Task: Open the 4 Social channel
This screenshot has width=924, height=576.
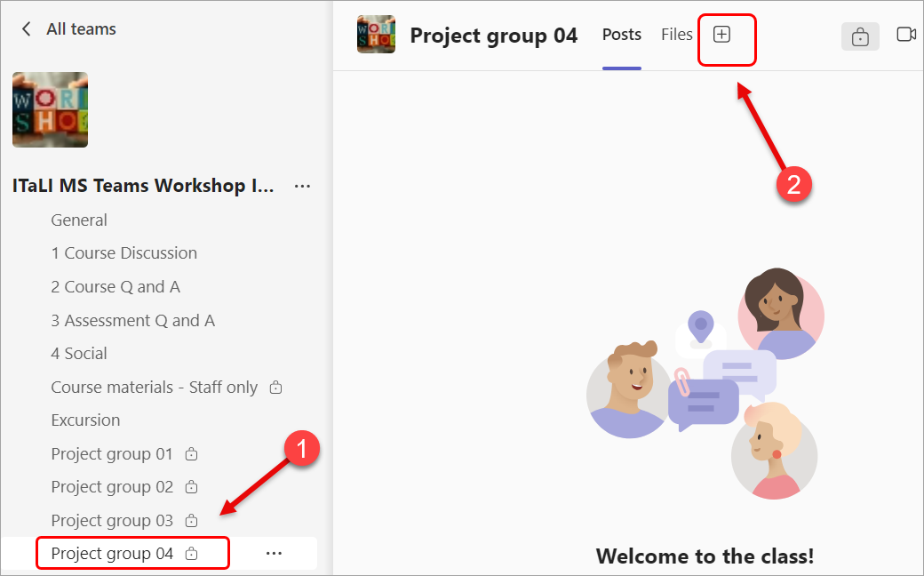Action: (78, 353)
